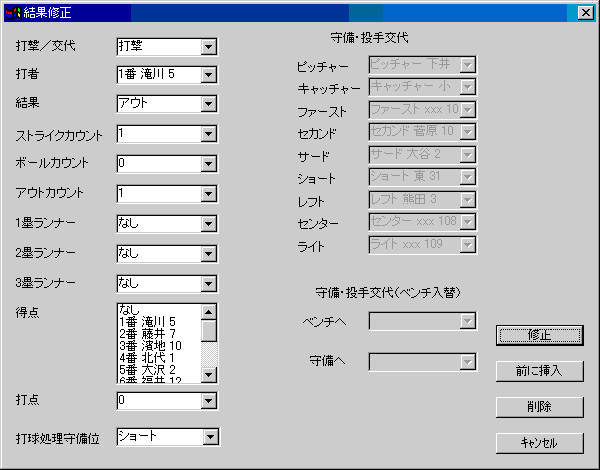Click the 得点 list scroll down arrow
Image resolution: width=600 pixels, height=470 pixels.
pyautogui.click(x=209, y=374)
